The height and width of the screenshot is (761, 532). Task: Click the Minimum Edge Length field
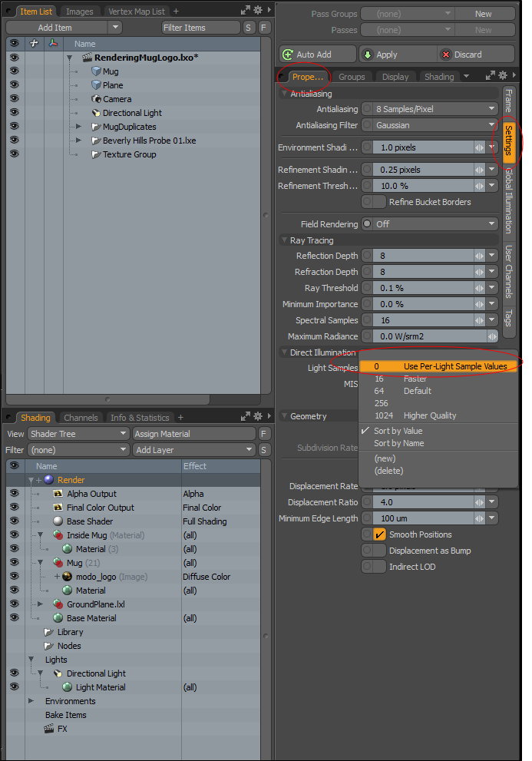click(x=423, y=518)
